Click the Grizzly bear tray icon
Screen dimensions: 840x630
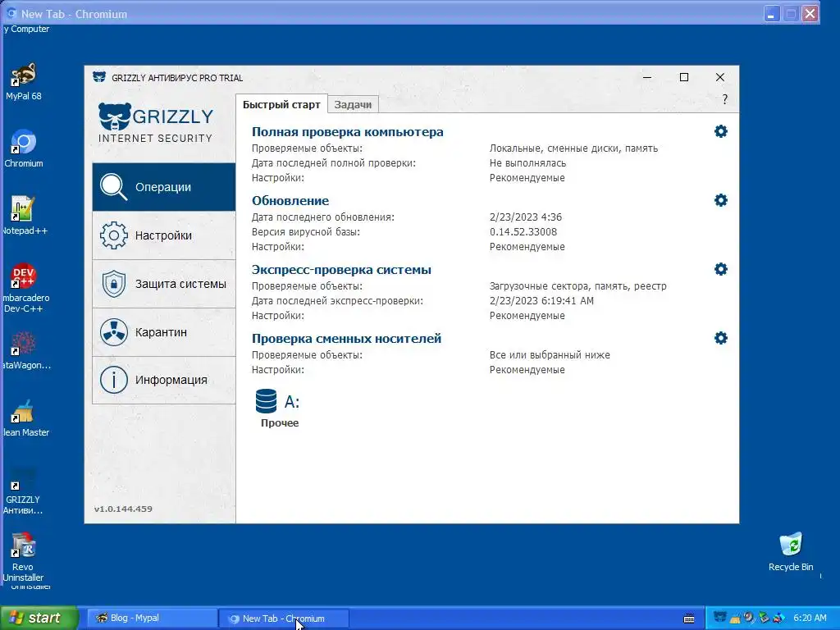(720, 618)
